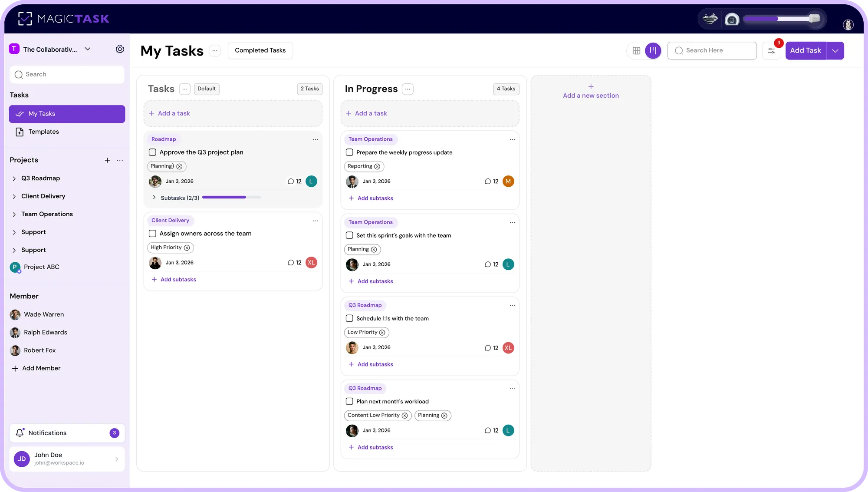The image size is (868, 492).
Task: Click the ship icon in top bar
Action: 710,19
